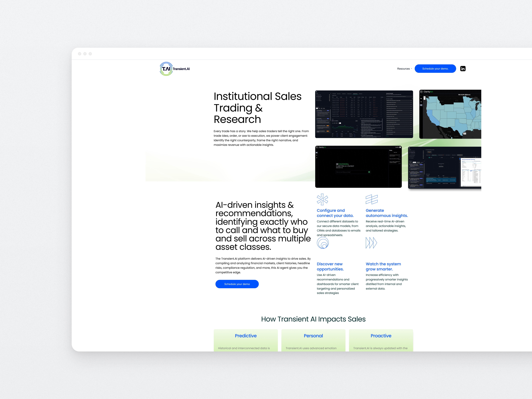Click the chatbot 'How can we help' input
This screenshot has width=532, height=399.
353,172
